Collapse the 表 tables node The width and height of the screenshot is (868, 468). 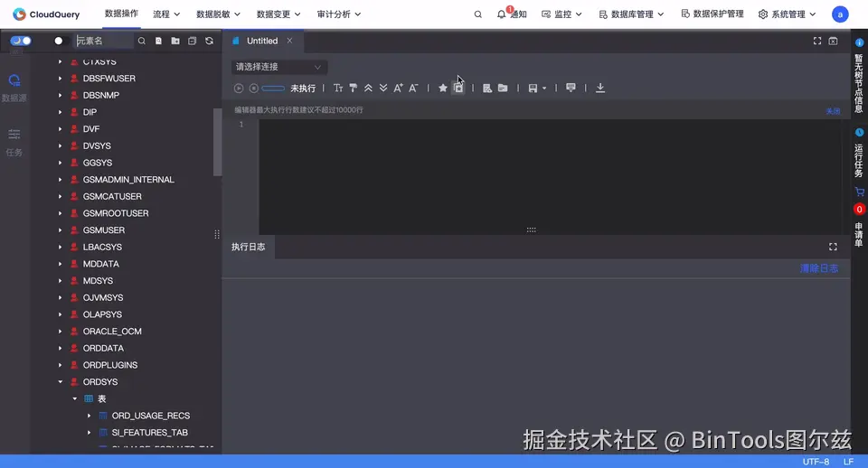tap(75, 398)
